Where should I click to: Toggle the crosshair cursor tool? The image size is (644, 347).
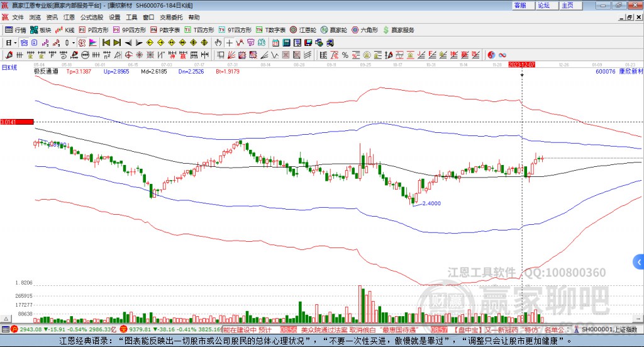point(229,43)
